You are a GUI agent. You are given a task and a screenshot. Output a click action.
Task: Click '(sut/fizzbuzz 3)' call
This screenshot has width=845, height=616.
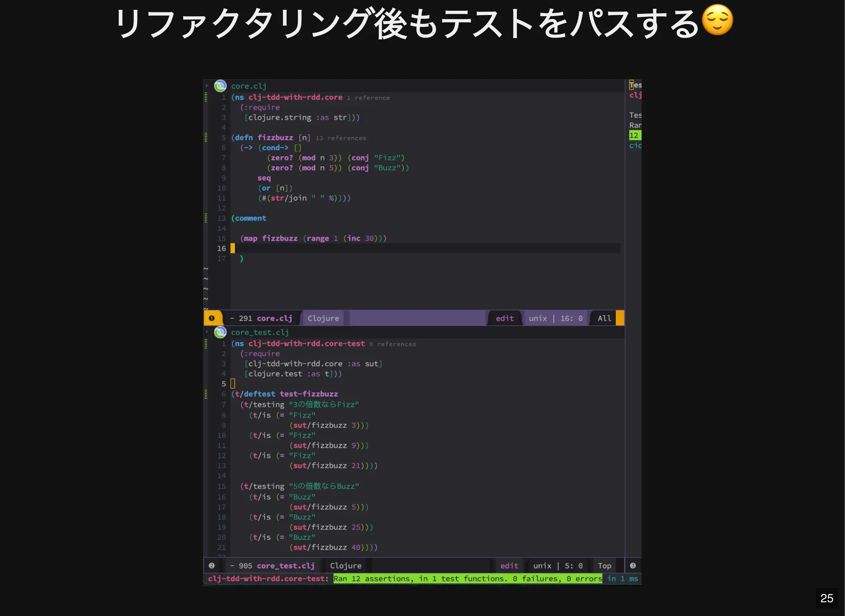[x=324, y=426]
